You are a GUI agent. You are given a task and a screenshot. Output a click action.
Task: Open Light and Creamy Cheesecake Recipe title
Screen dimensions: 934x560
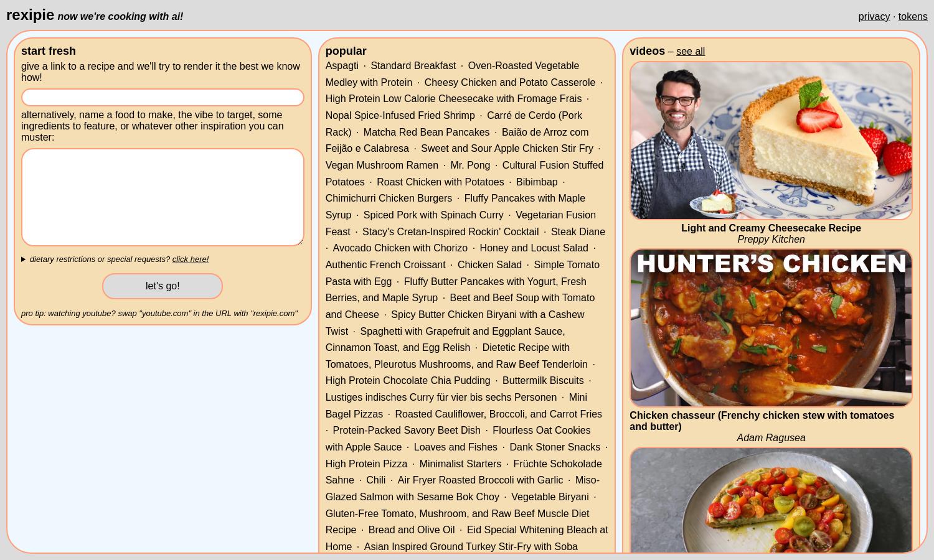coord(771,228)
